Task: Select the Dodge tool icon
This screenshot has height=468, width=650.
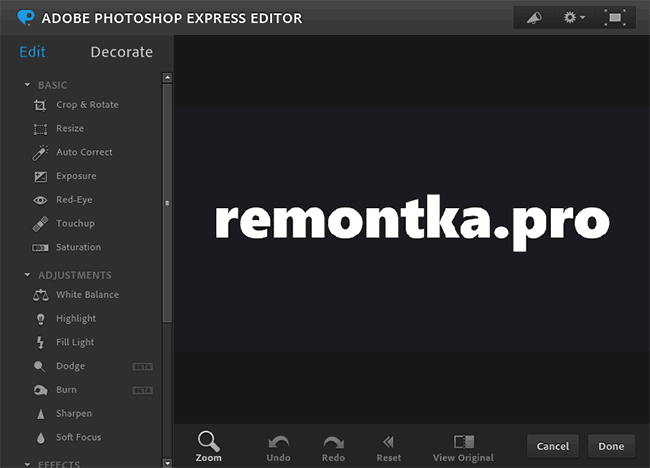Action: tap(39, 366)
